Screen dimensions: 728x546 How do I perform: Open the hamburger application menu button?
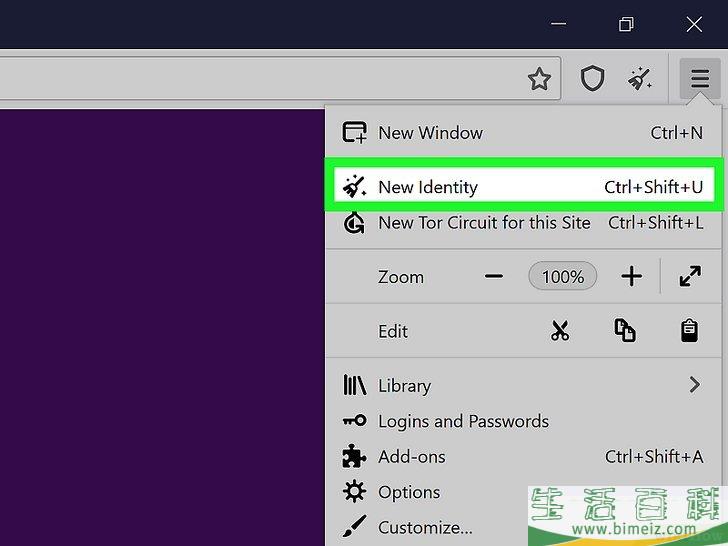(x=700, y=78)
